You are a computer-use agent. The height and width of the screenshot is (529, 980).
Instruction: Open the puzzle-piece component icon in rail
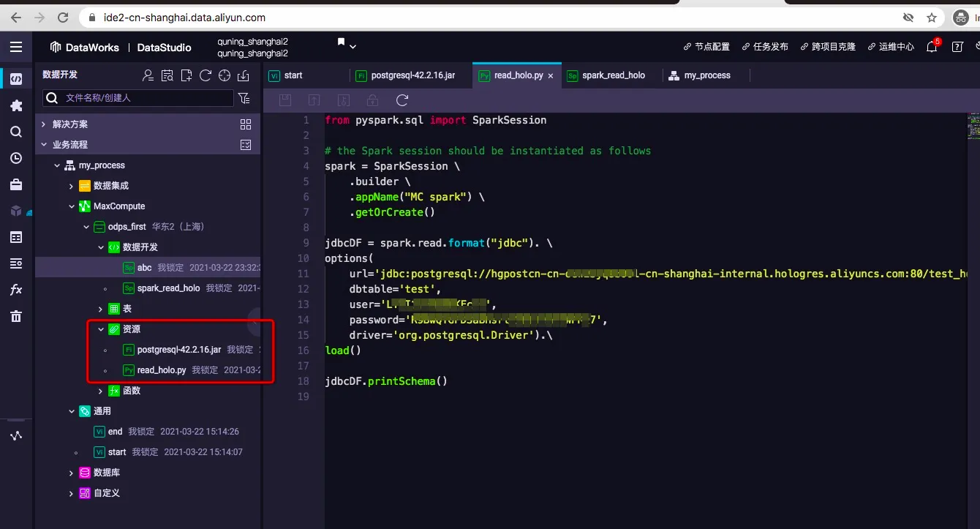point(16,105)
